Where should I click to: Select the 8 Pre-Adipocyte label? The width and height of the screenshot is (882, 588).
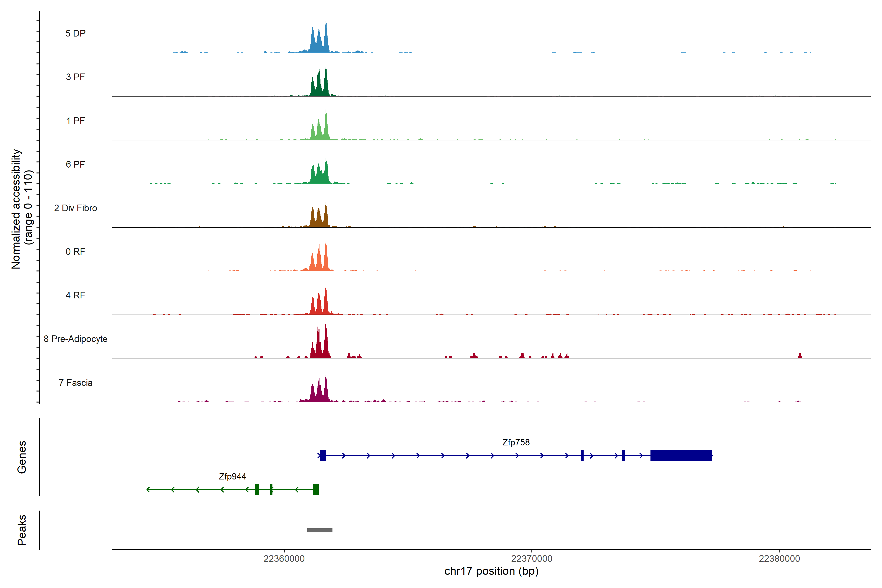tap(75, 339)
